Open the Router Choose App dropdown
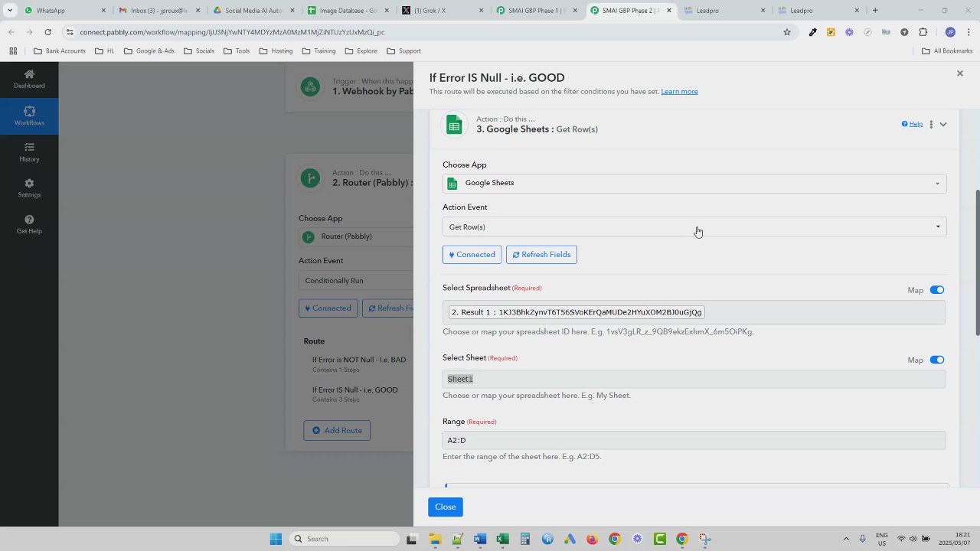Image resolution: width=980 pixels, height=551 pixels. coord(356,236)
